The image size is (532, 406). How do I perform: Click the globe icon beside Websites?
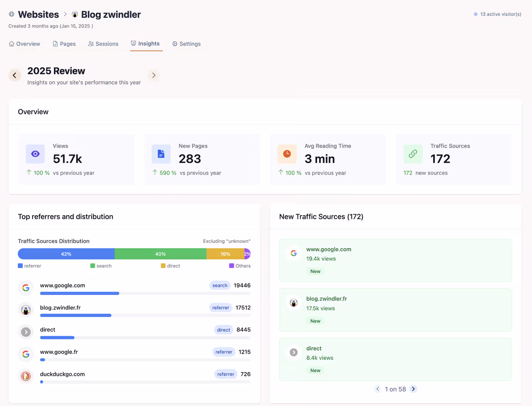click(12, 14)
